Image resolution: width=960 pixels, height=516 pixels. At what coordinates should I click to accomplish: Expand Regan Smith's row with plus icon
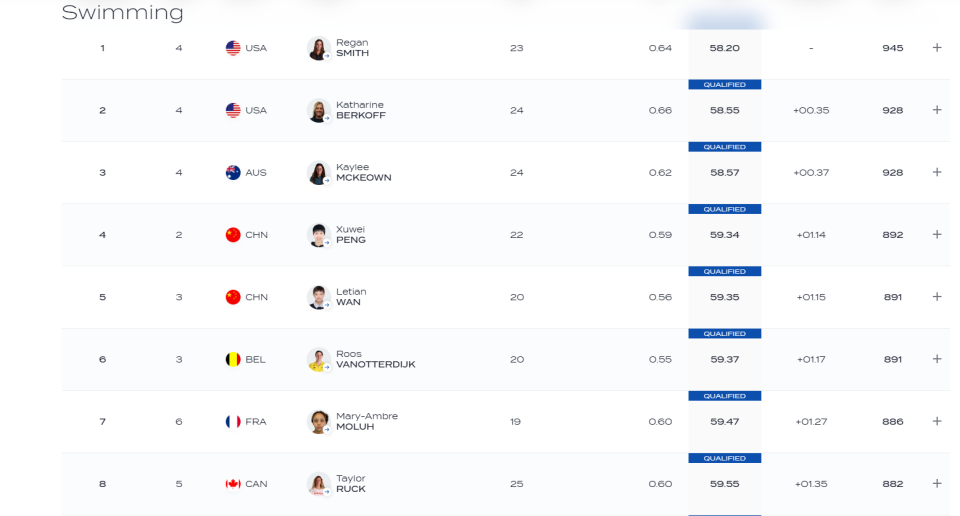click(937, 48)
